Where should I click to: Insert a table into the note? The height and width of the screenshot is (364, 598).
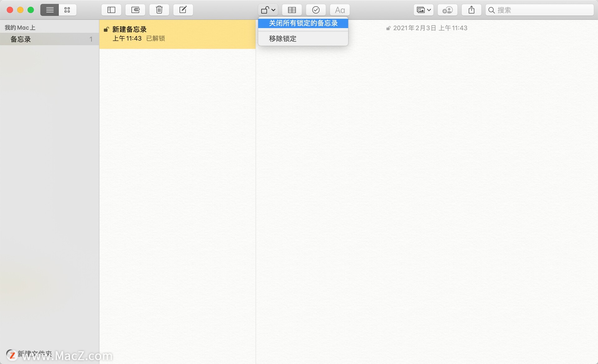pyautogui.click(x=292, y=10)
